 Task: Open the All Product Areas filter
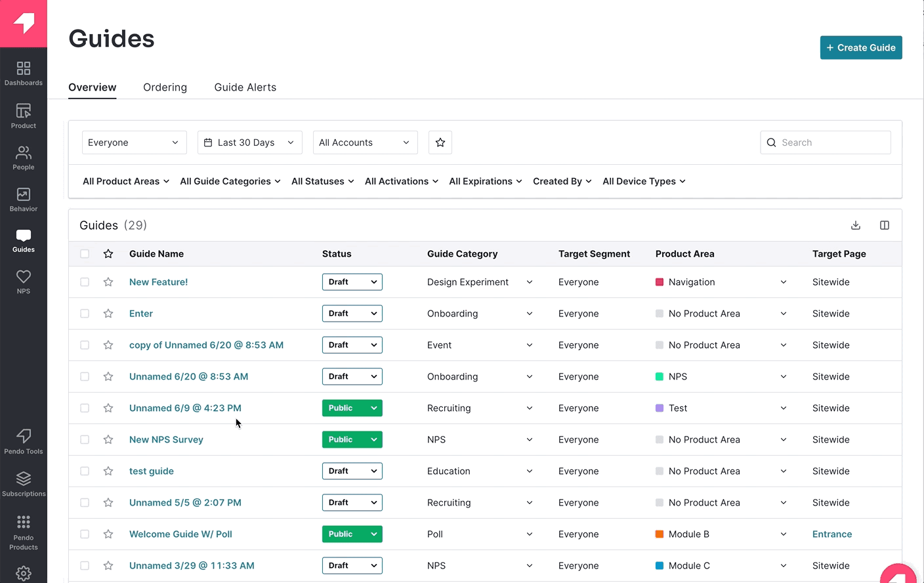tap(126, 181)
